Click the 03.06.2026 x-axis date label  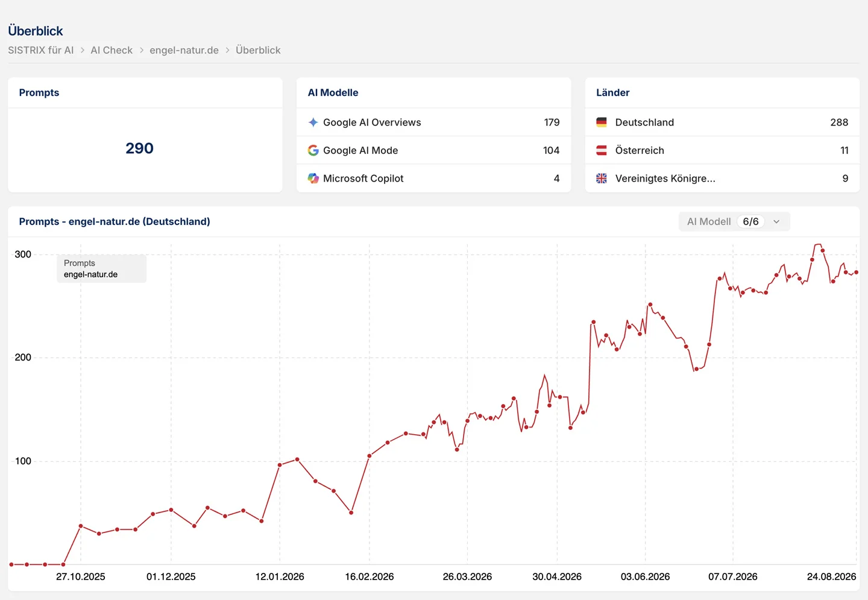(x=646, y=576)
